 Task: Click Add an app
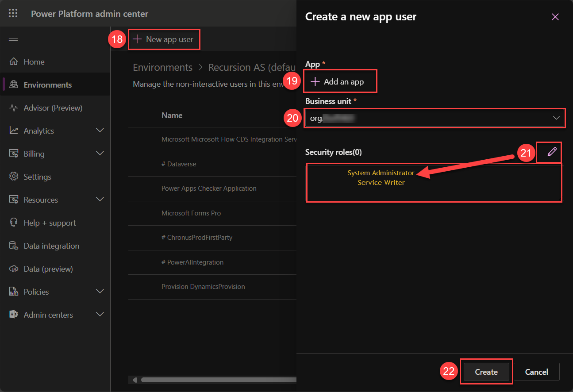tap(340, 81)
